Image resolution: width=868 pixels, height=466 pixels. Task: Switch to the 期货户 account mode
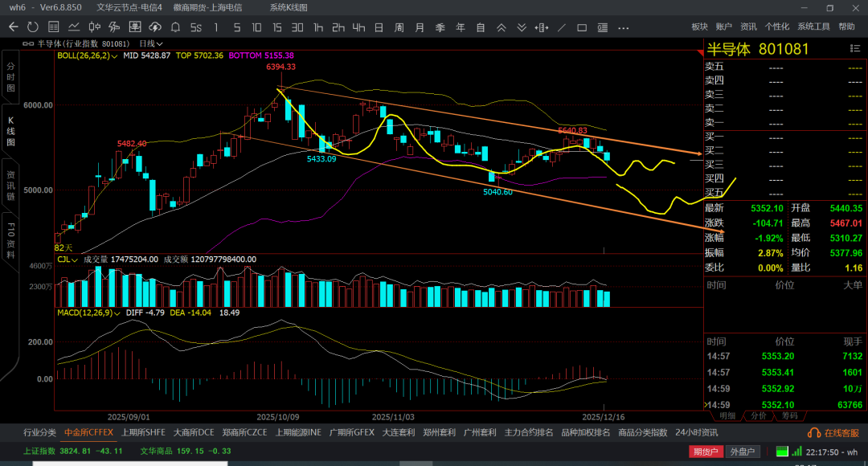706,452
